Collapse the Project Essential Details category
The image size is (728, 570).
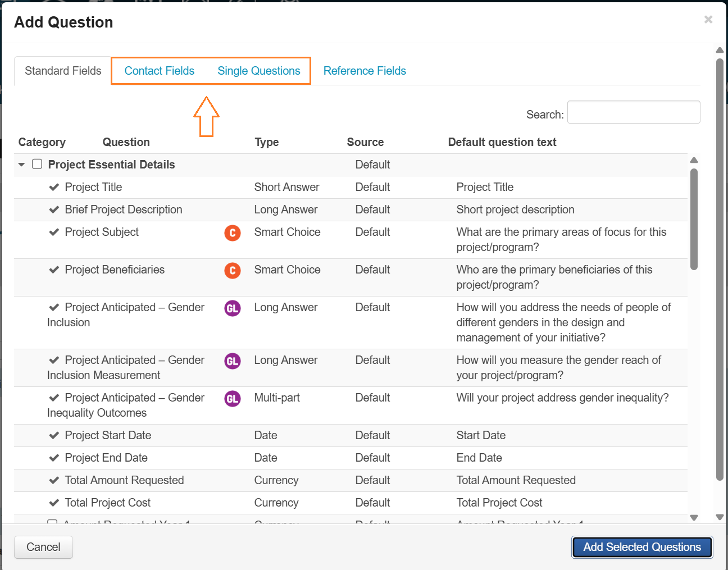coord(22,165)
